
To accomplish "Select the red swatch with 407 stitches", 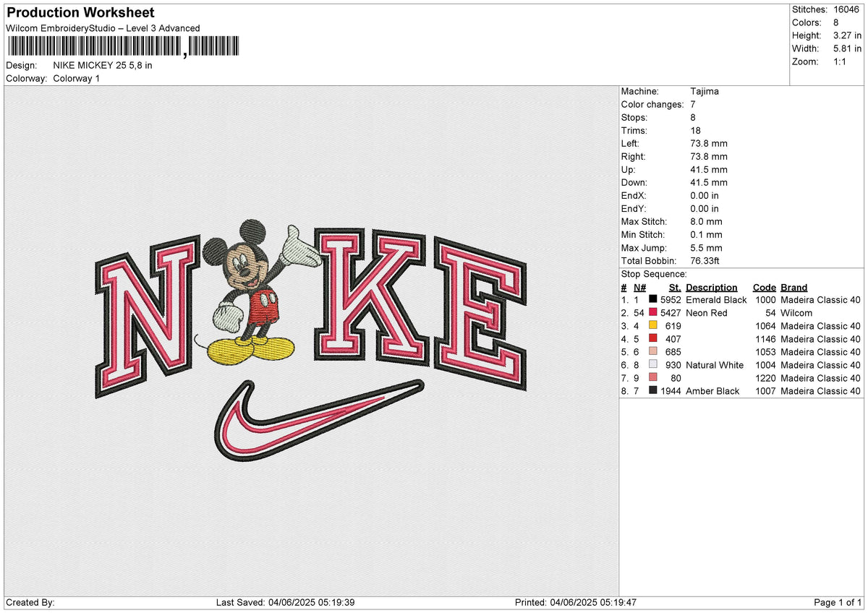I will pos(653,339).
